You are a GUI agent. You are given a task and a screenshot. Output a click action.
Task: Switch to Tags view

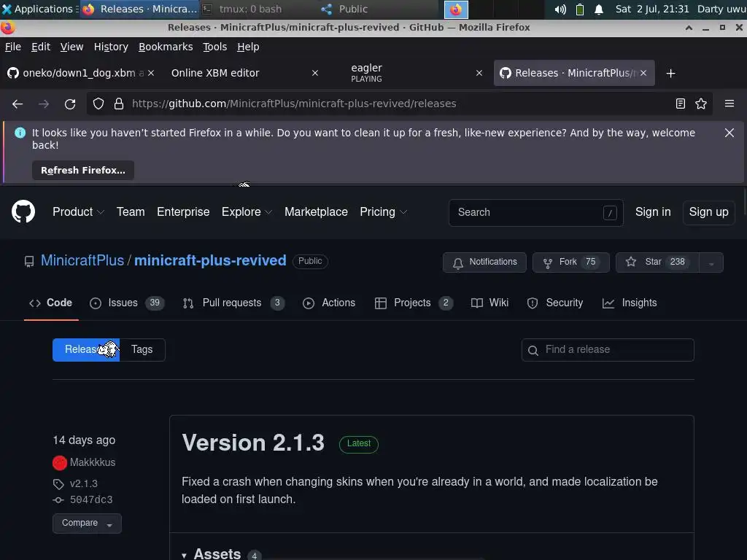(142, 349)
